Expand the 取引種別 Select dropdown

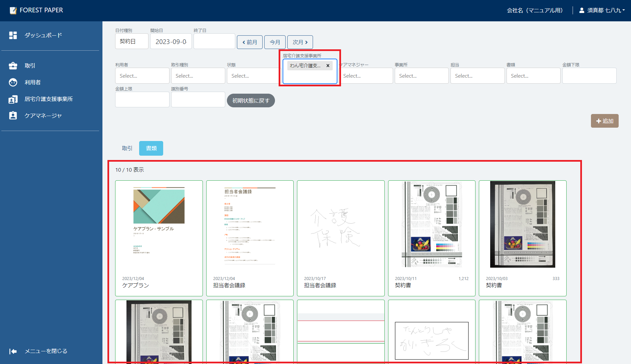198,76
